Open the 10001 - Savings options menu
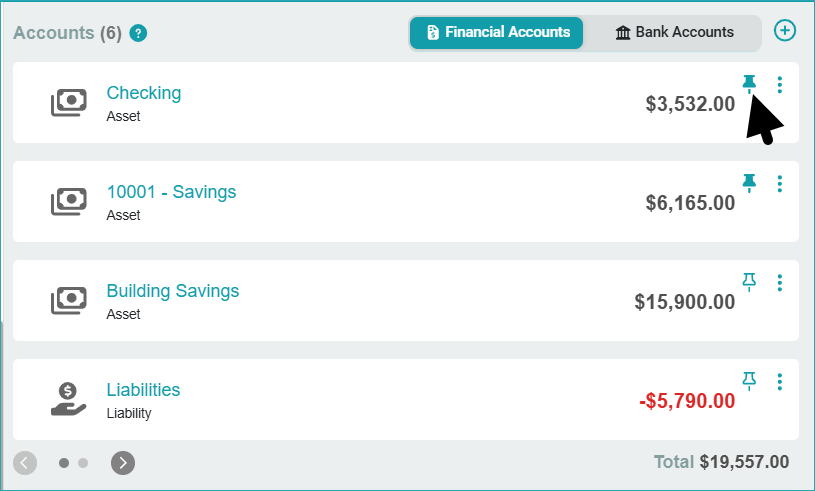The image size is (815, 491). (780, 183)
